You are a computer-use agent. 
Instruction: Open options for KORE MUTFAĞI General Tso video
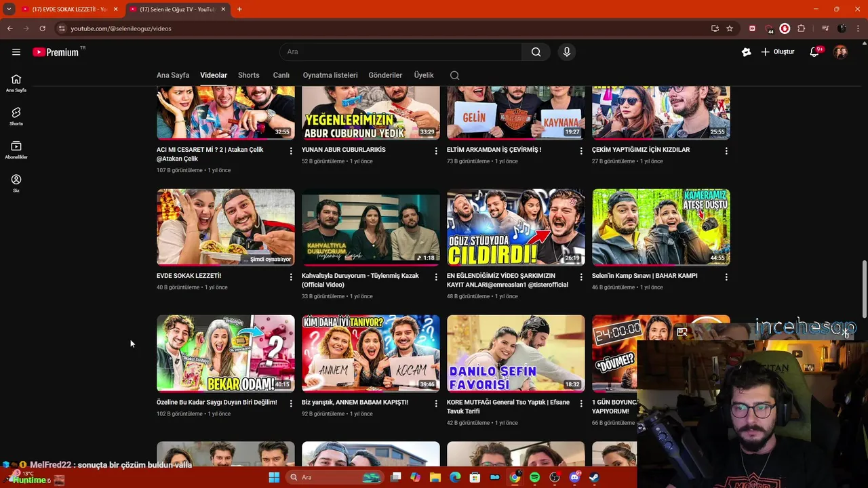pos(581,403)
